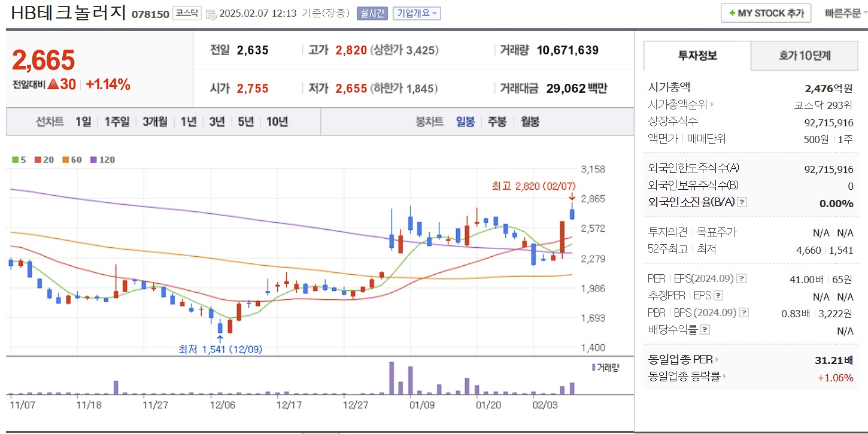Screen dimensions: 868x434
Task: Click the 목표주가 label
Action: pyautogui.click(x=717, y=232)
